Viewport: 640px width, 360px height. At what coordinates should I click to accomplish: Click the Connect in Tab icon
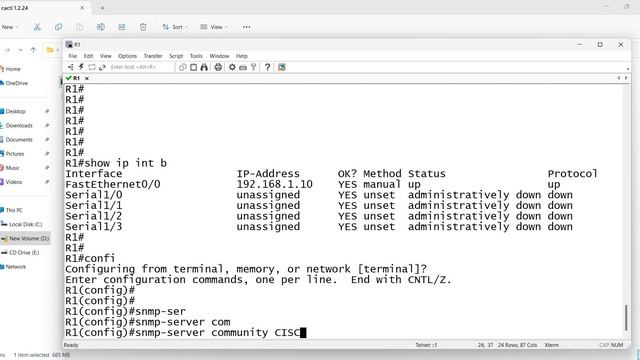point(92,67)
